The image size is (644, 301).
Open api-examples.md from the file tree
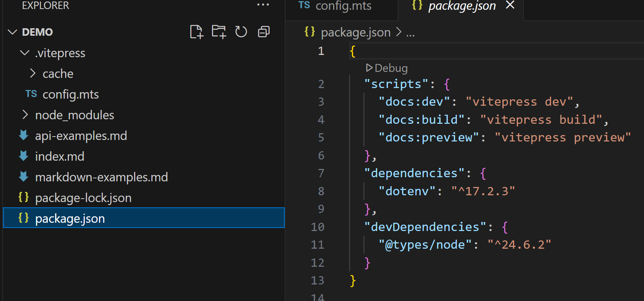tap(81, 136)
